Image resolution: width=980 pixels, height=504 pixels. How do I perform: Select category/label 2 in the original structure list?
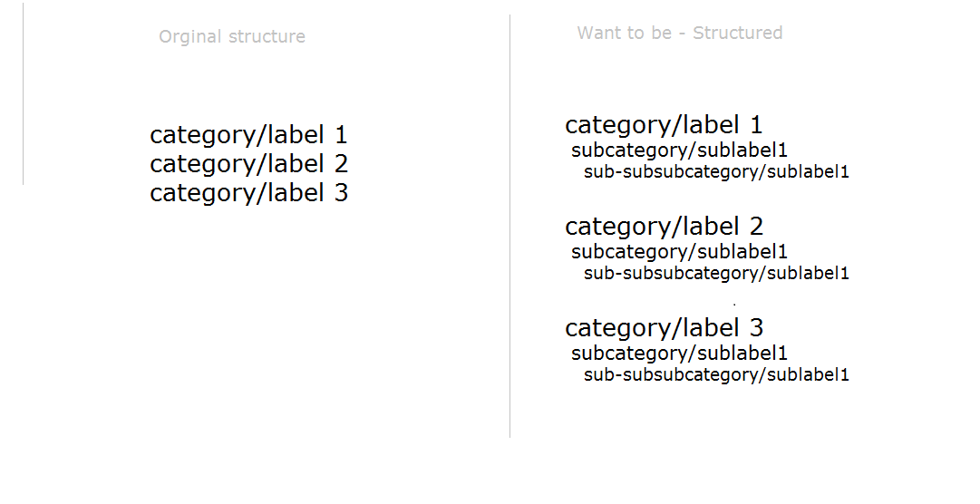click(248, 164)
